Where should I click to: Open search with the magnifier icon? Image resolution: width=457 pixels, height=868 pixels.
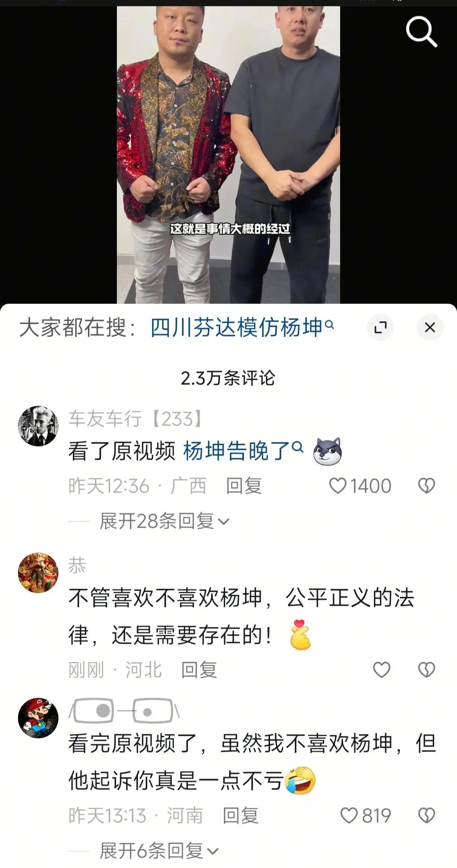click(x=421, y=31)
